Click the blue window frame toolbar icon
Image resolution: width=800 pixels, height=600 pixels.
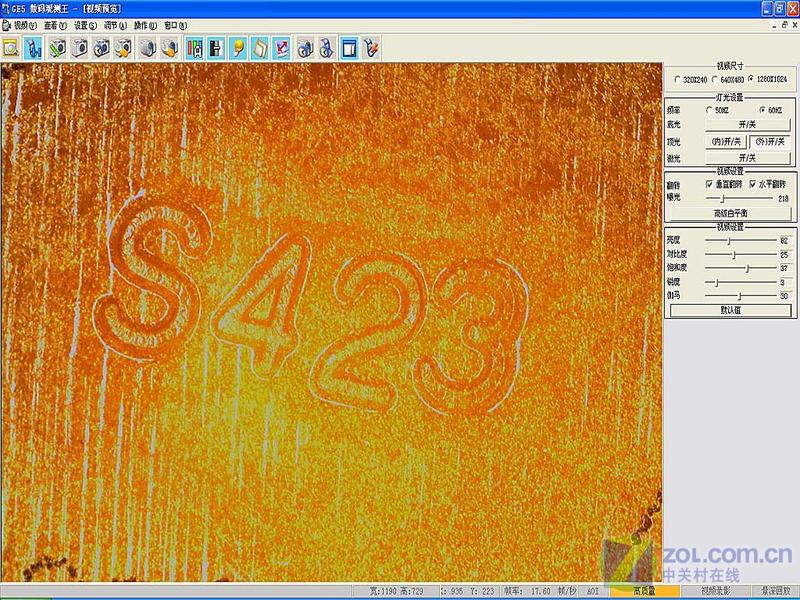pyautogui.click(x=349, y=48)
